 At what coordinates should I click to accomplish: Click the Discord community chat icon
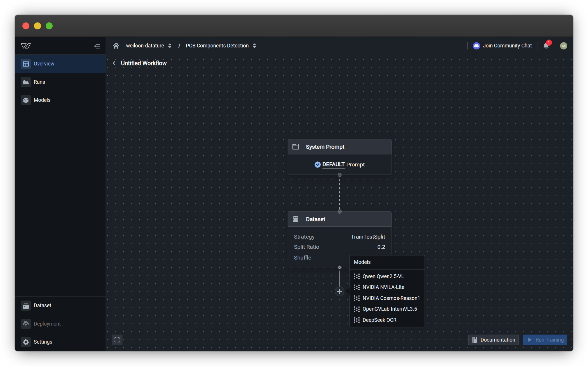click(x=476, y=46)
